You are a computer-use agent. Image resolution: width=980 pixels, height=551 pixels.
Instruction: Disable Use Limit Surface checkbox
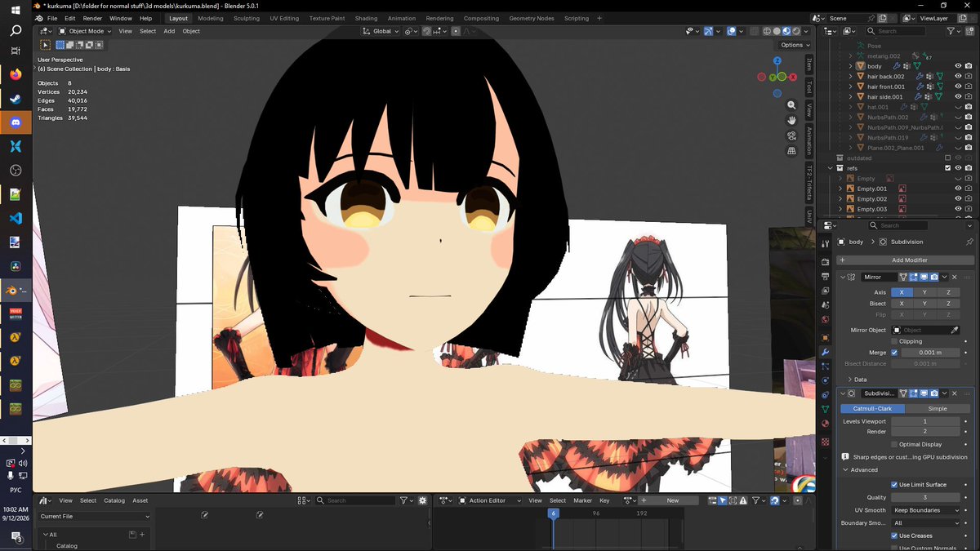(x=894, y=485)
